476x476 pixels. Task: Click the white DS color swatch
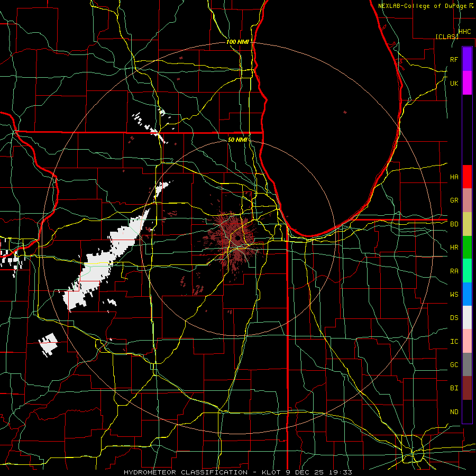pyautogui.click(x=467, y=317)
